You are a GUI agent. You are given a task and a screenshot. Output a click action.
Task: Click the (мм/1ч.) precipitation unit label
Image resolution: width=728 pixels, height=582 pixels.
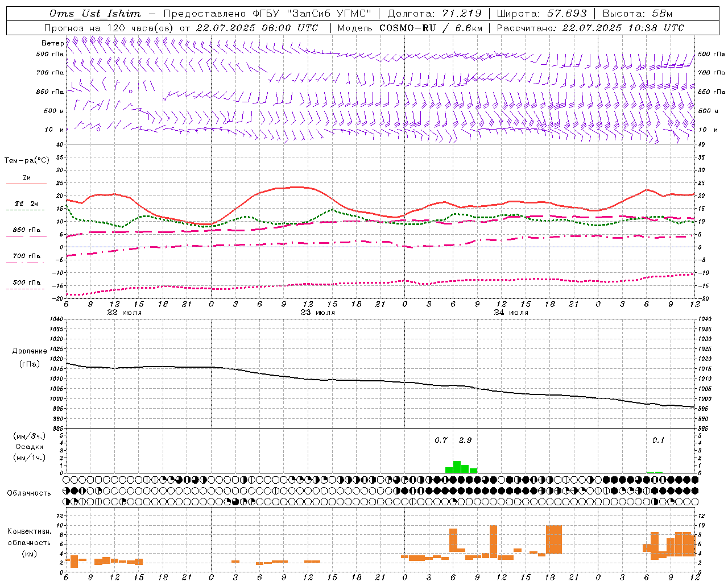[x=29, y=458]
